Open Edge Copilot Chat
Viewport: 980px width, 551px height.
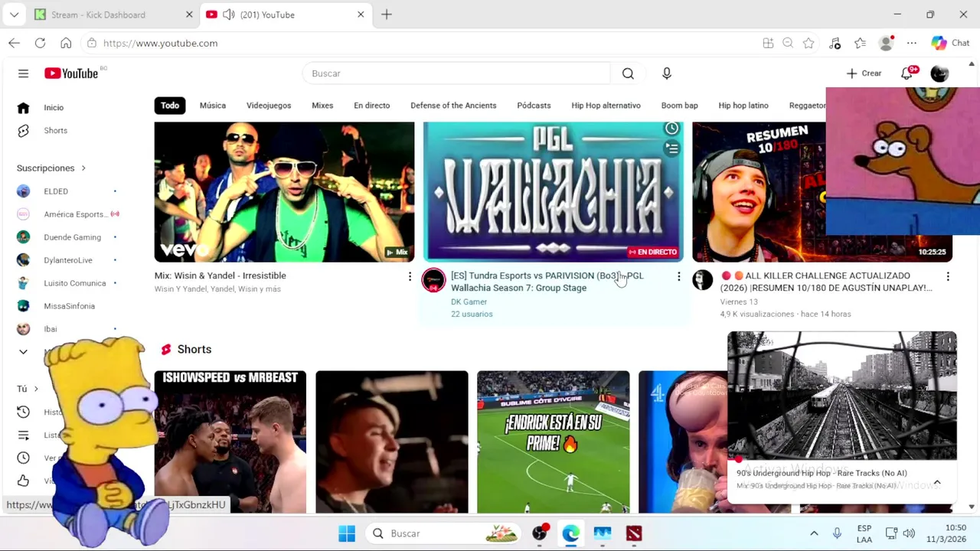point(950,43)
